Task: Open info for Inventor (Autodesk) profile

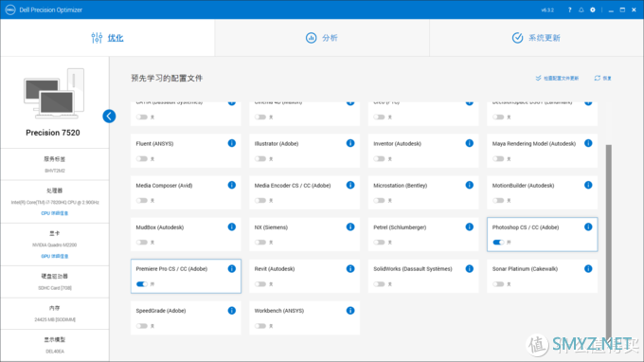Action: click(469, 143)
